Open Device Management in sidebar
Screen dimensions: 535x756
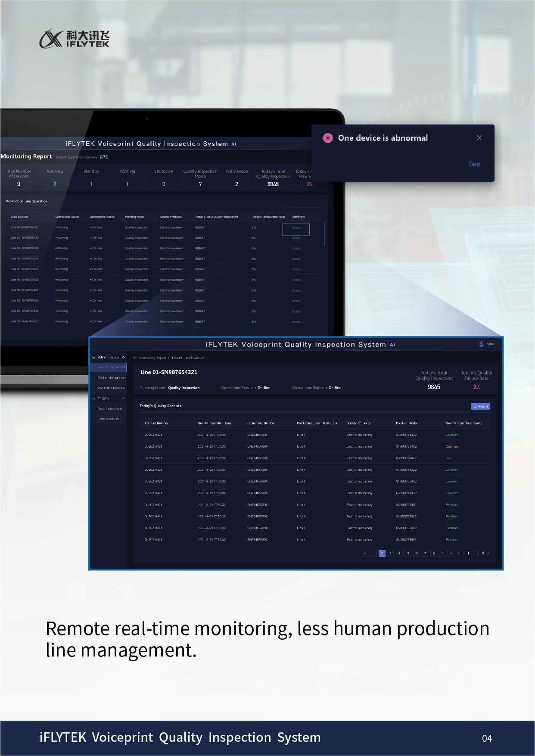[x=112, y=378]
